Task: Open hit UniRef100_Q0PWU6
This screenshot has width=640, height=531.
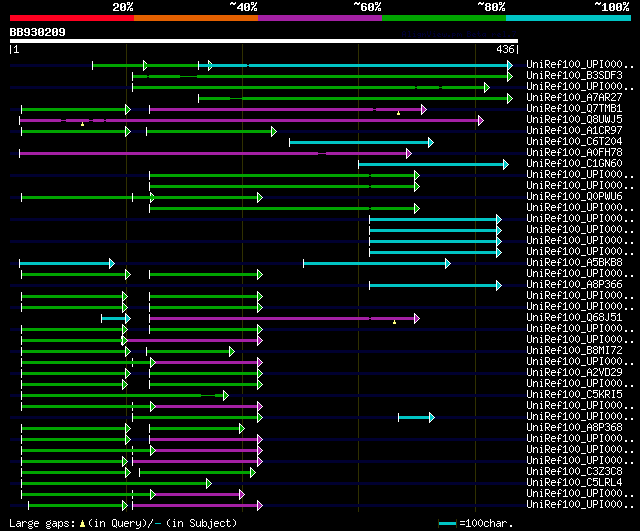Action: pyautogui.click(x=574, y=197)
